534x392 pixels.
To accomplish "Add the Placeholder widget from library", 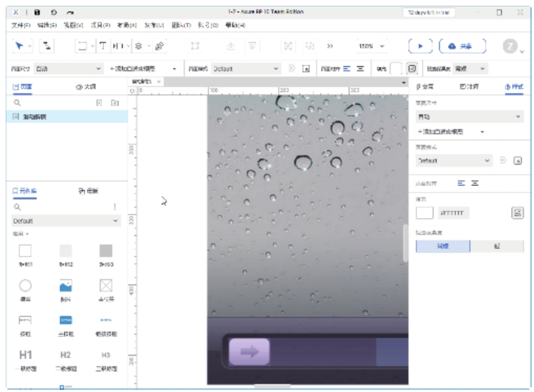I will pos(106,285).
